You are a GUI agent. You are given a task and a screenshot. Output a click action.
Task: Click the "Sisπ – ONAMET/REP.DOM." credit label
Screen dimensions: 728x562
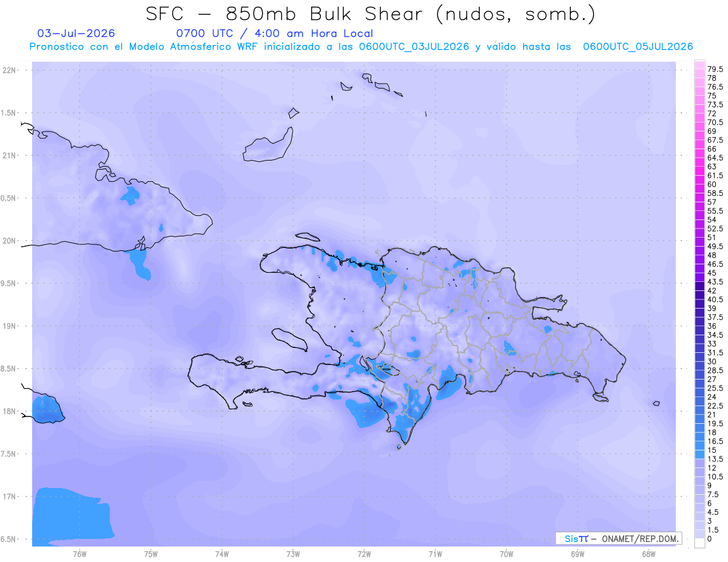tap(618, 538)
